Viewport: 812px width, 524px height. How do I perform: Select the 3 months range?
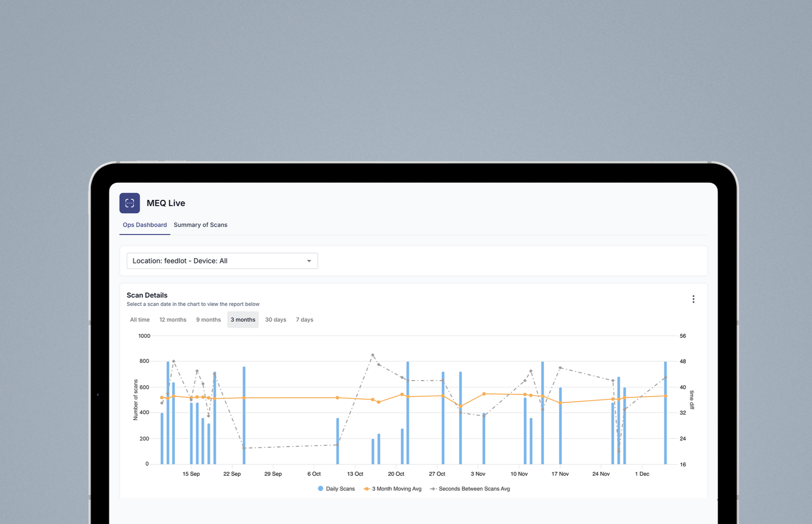[x=243, y=320]
